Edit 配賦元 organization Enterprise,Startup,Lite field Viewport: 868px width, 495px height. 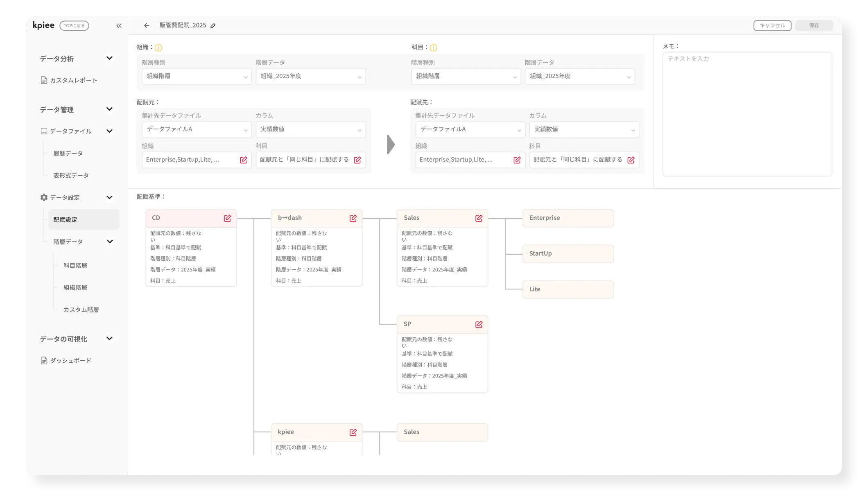[x=243, y=160]
